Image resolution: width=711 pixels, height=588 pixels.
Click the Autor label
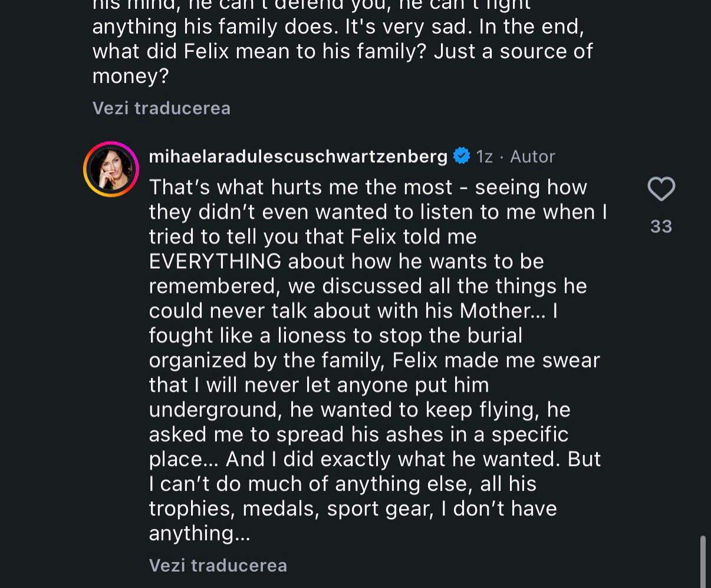click(x=532, y=156)
